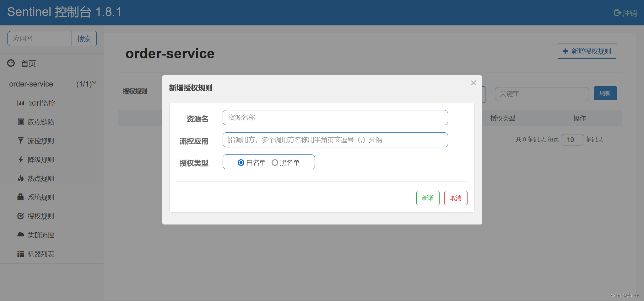Collapse the order-service sidebar chevron

point(94,83)
